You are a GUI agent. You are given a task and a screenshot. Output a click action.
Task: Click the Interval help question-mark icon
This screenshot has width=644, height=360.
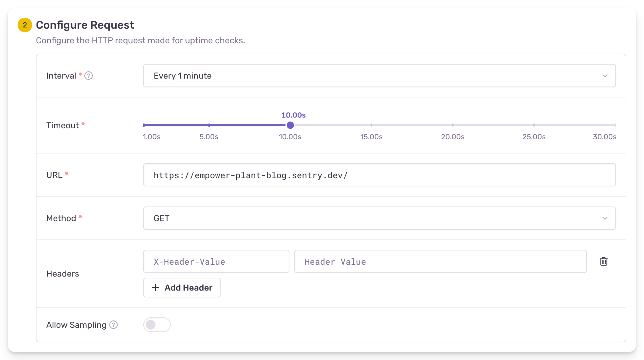tap(89, 76)
